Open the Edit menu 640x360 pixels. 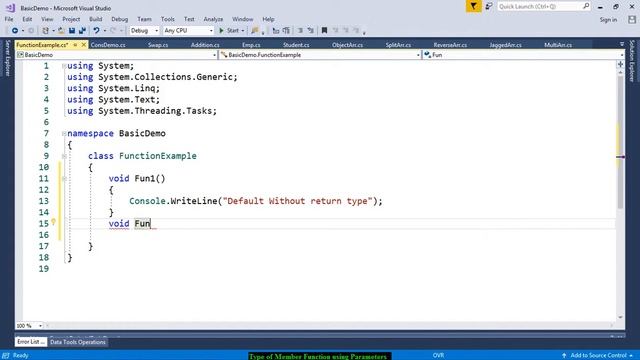[27, 19]
